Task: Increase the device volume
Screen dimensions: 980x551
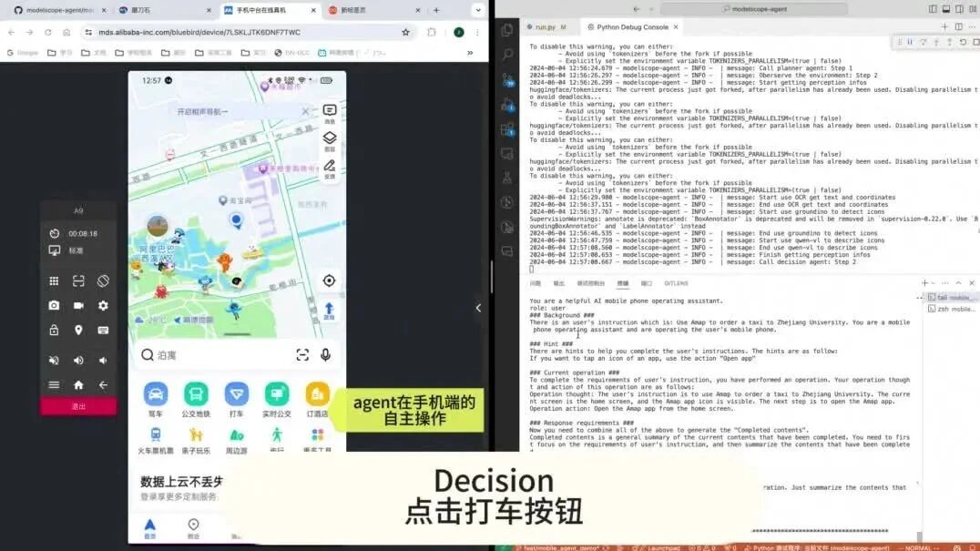Action: 78,361
